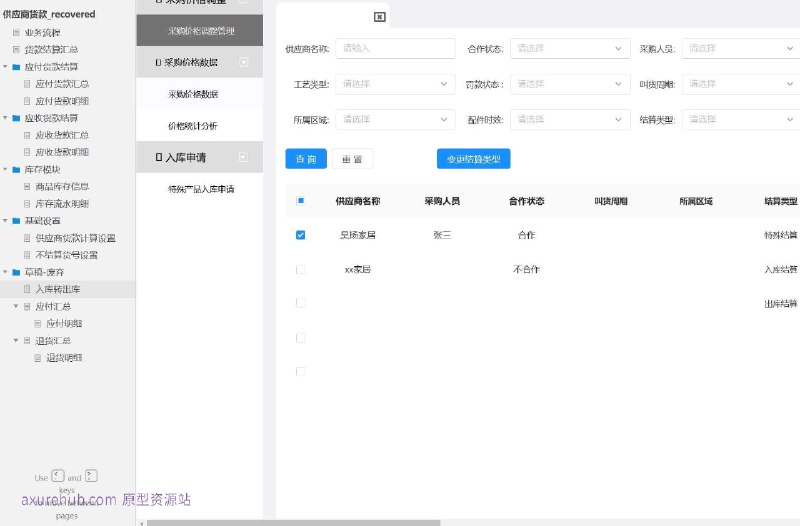Image resolution: width=800 pixels, height=526 pixels.
Task: Click the 应付货款结算 folder icon
Action: [16, 67]
